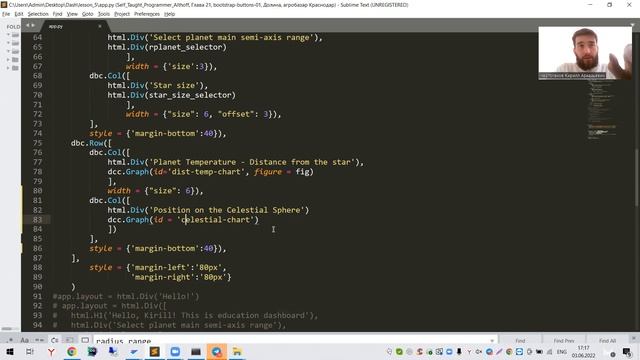This screenshot has width=640, height=360.
Task: Open the Project menu
Action: coord(122,14)
